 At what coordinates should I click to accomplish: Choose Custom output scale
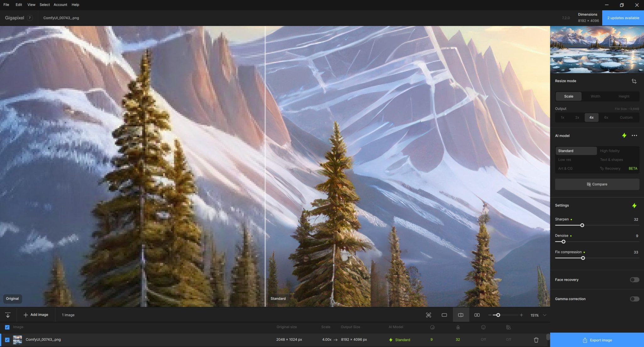click(626, 117)
